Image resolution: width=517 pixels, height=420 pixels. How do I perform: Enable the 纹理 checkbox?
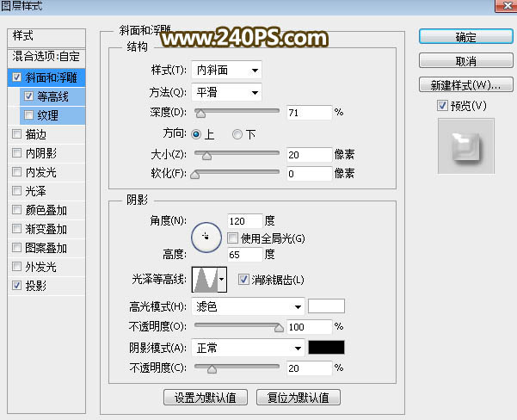pos(28,114)
